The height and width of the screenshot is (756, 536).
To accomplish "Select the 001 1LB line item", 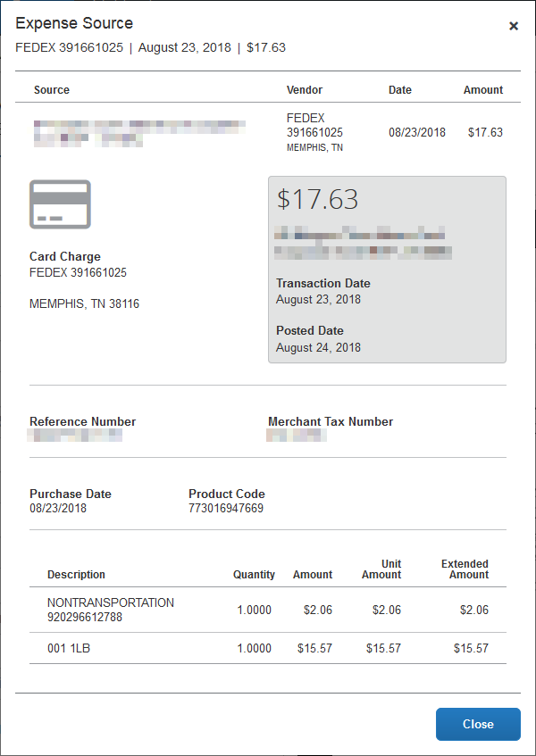I will pyautogui.click(x=268, y=649).
